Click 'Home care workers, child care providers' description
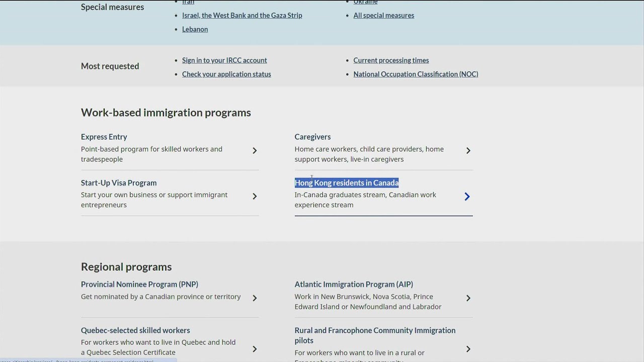This screenshot has width=644, height=362. [369, 154]
